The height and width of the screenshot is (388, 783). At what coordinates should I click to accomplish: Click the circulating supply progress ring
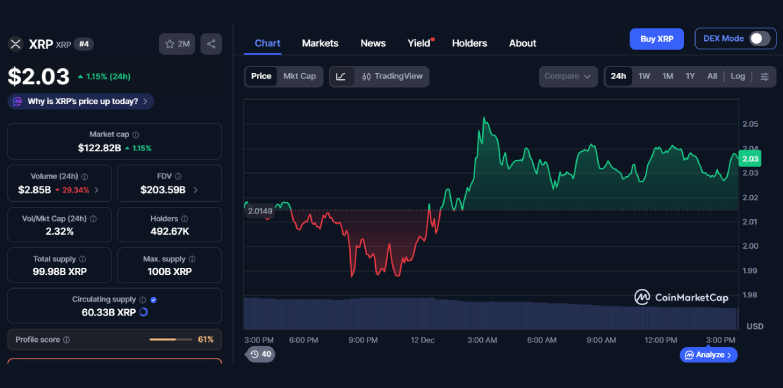pyautogui.click(x=143, y=313)
